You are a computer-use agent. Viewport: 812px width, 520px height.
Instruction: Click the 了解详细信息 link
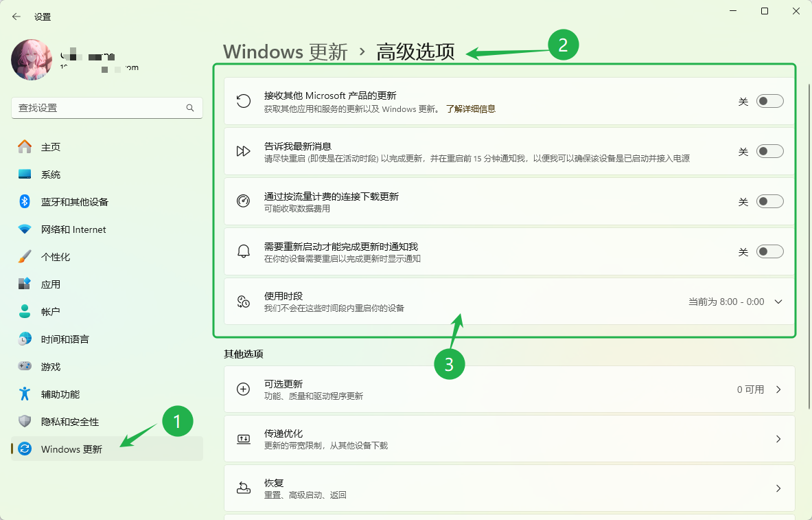[x=472, y=109]
